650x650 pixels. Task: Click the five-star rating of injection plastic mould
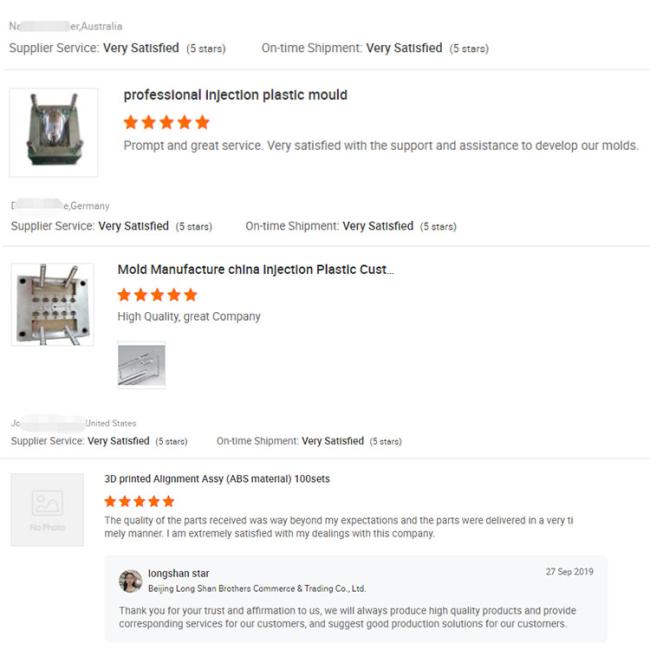tap(167, 122)
